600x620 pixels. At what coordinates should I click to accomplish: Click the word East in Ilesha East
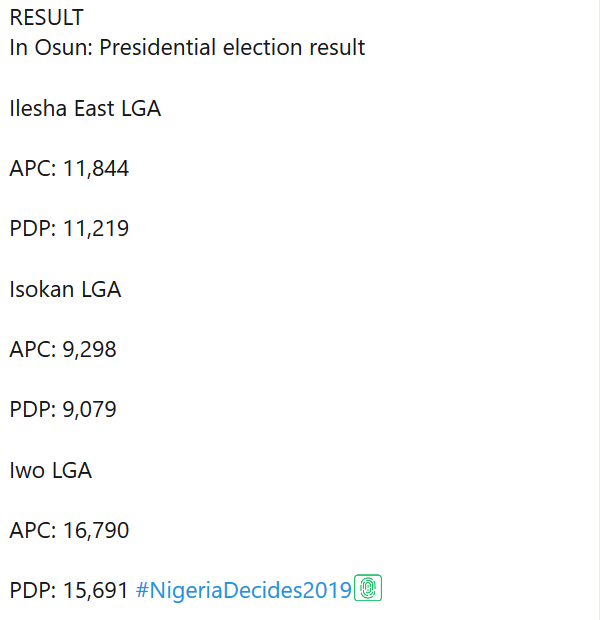(x=95, y=109)
